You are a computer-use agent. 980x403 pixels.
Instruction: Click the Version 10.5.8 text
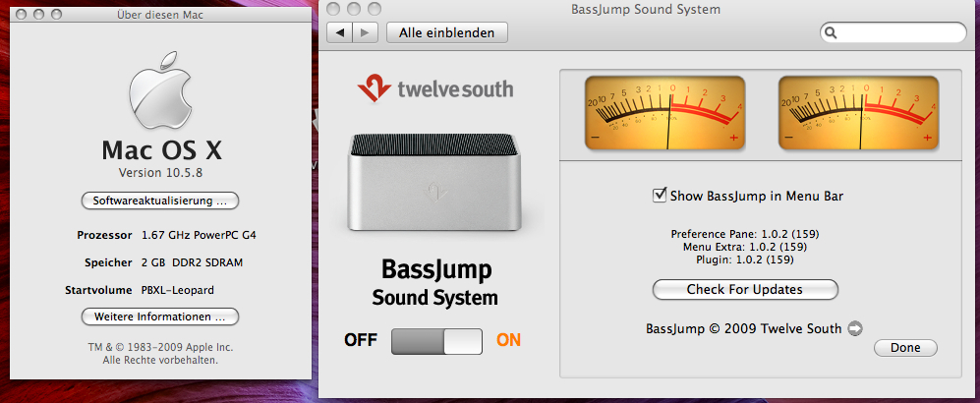click(x=160, y=172)
